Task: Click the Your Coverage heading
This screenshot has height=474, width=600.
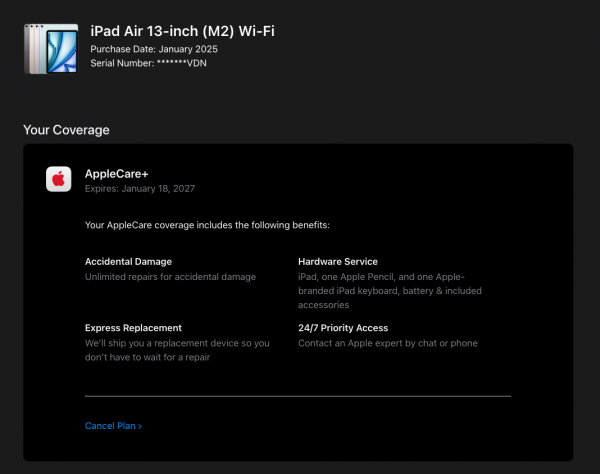Action: [66, 130]
